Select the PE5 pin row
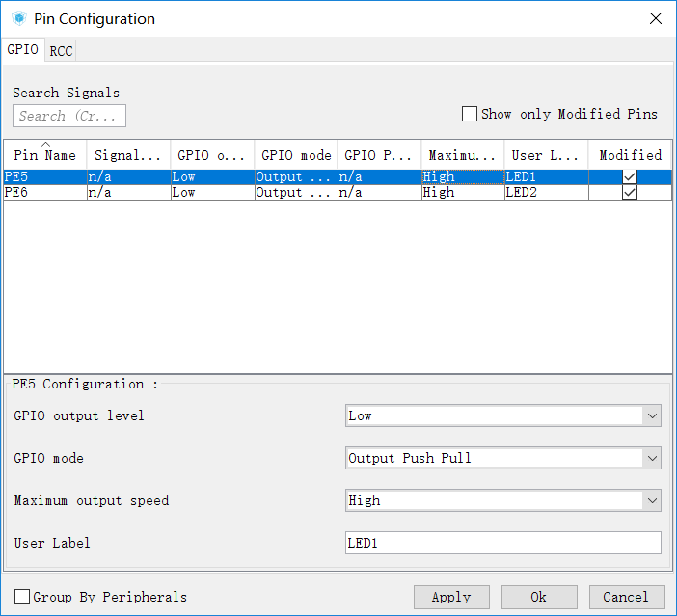The width and height of the screenshot is (677, 616). (338, 177)
